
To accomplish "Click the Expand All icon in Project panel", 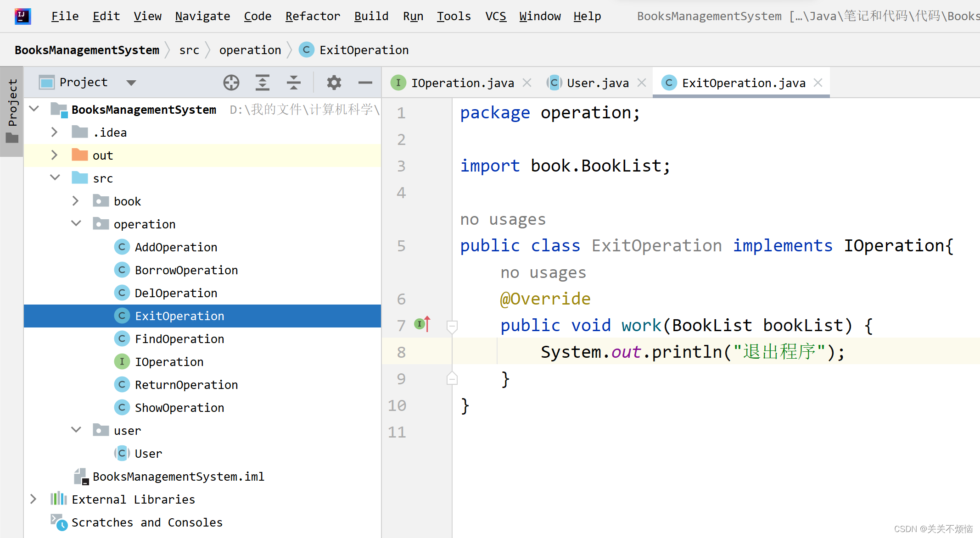I will pos(262,83).
